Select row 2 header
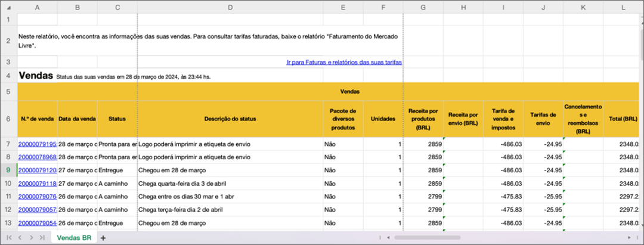Viewport: 644px width, 245px height. 8,41
